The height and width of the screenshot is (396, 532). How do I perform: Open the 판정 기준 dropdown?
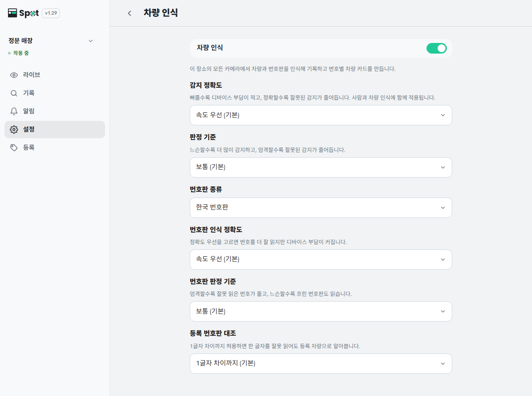(321, 167)
